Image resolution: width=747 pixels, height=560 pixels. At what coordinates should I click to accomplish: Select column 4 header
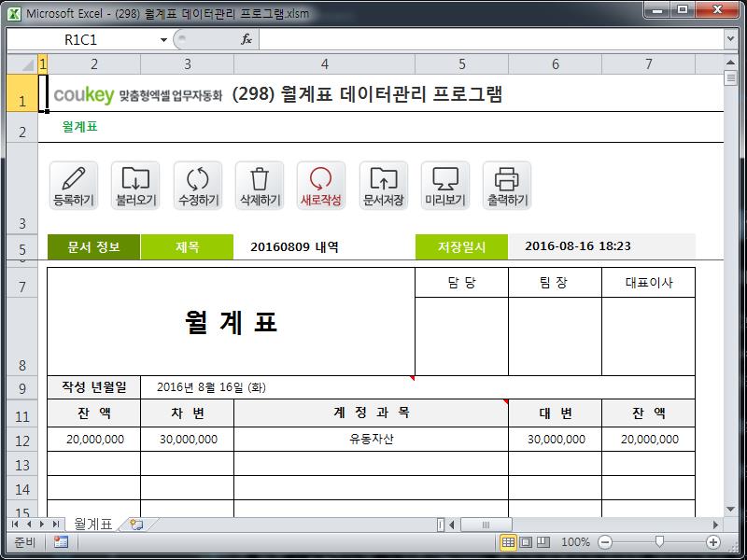[x=324, y=64]
